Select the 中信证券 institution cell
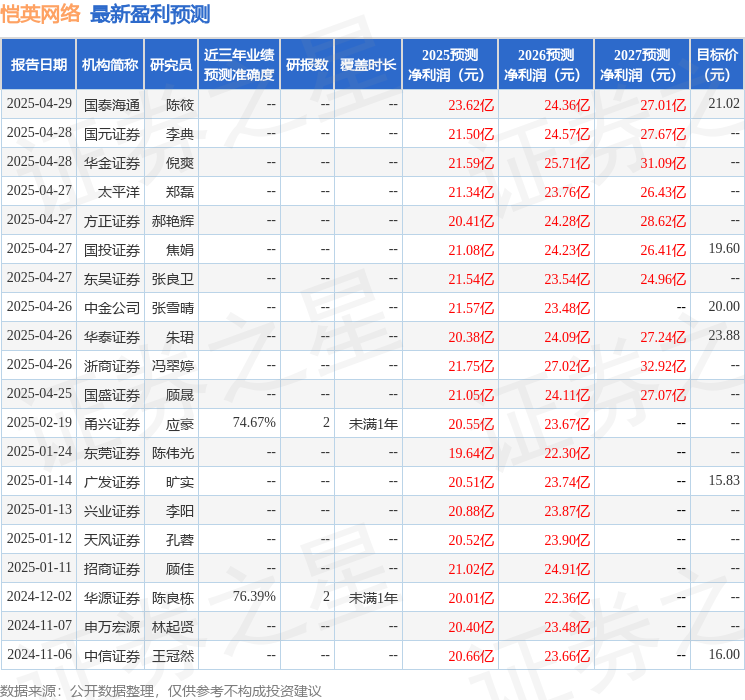Screen dimensions: 745x700 [112, 656]
